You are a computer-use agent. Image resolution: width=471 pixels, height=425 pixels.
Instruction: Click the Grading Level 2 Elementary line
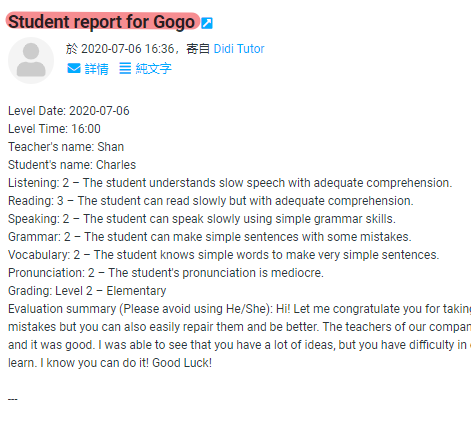[x=87, y=291]
